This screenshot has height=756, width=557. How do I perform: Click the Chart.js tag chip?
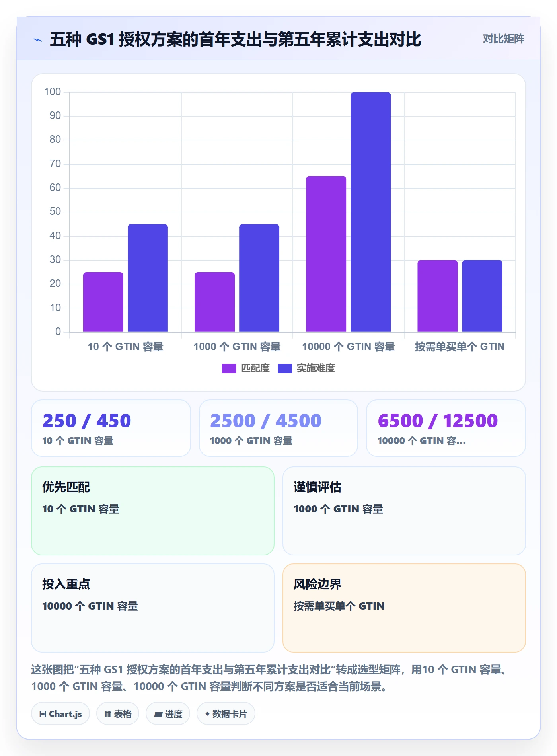60,714
